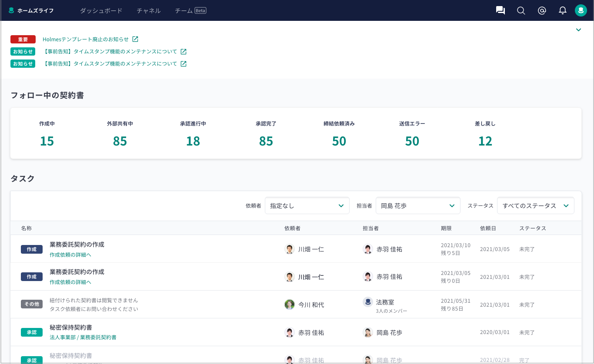Click 承認進行中 count 18
The width and height of the screenshot is (594, 364).
tap(193, 141)
